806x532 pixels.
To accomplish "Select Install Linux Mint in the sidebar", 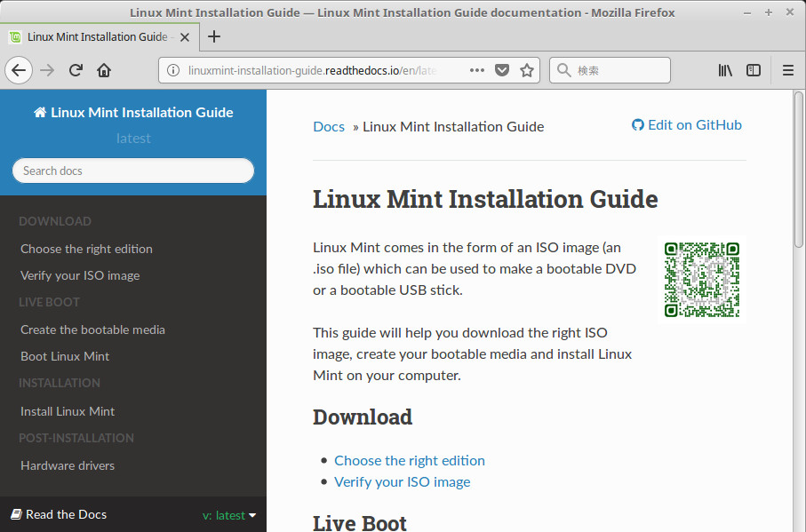I will (67, 410).
